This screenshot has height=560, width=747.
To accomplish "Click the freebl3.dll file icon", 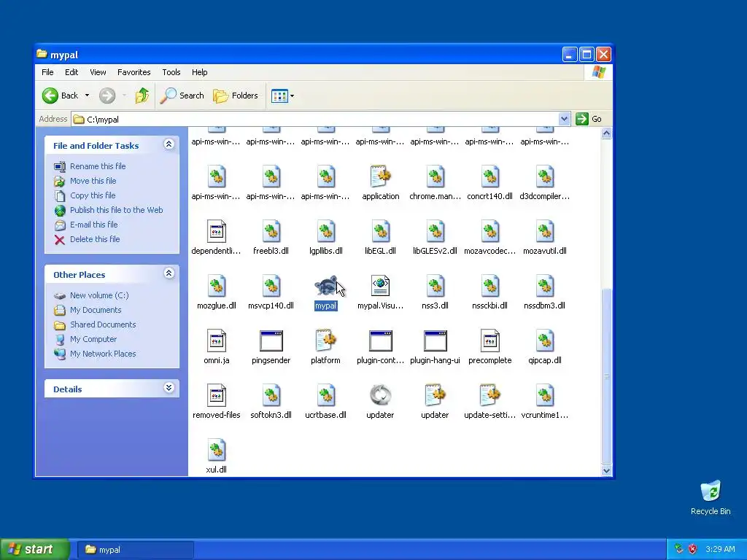I will pyautogui.click(x=271, y=231).
